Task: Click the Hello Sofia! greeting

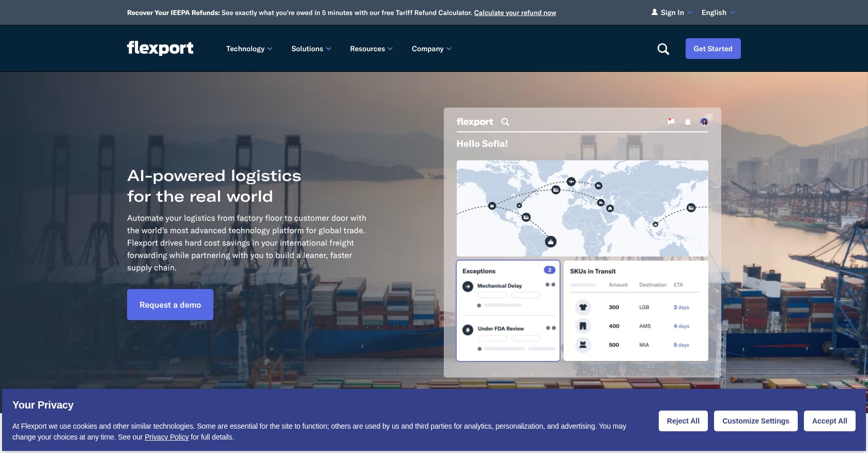Action: [482, 144]
